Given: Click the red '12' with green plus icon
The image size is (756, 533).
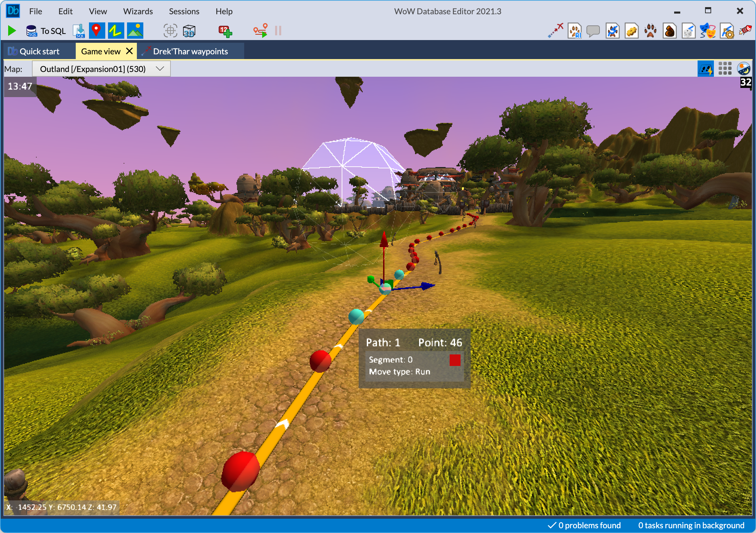Looking at the screenshot, I should pos(225,31).
